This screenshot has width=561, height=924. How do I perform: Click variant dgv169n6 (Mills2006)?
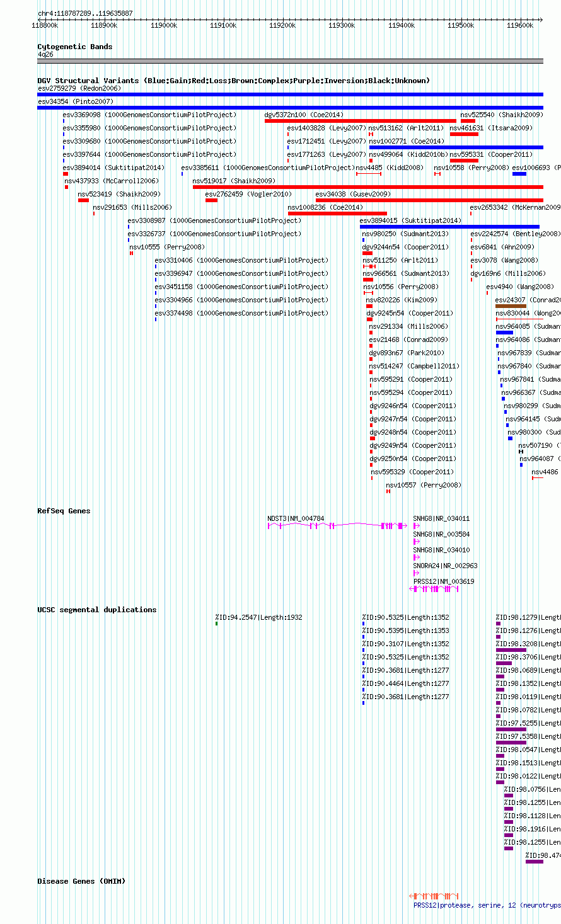(x=508, y=273)
